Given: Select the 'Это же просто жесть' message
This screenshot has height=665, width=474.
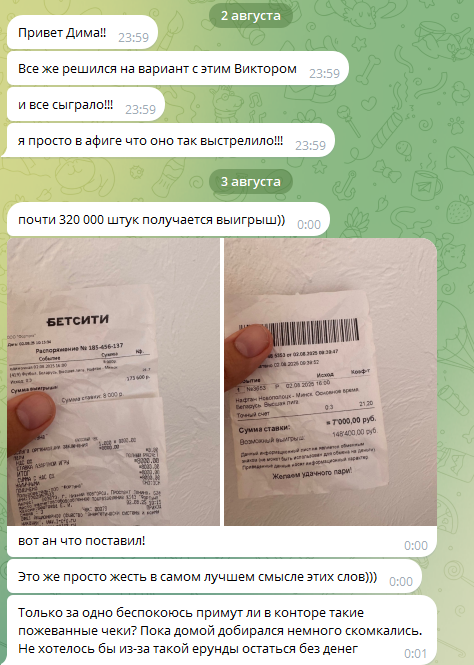Looking at the screenshot, I should pos(214,577).
